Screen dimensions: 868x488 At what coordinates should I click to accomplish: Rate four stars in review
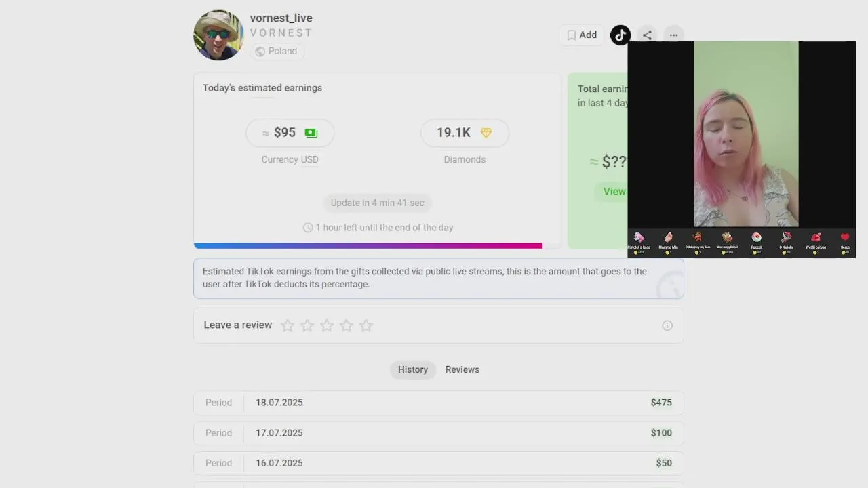[x=347, y=326]
